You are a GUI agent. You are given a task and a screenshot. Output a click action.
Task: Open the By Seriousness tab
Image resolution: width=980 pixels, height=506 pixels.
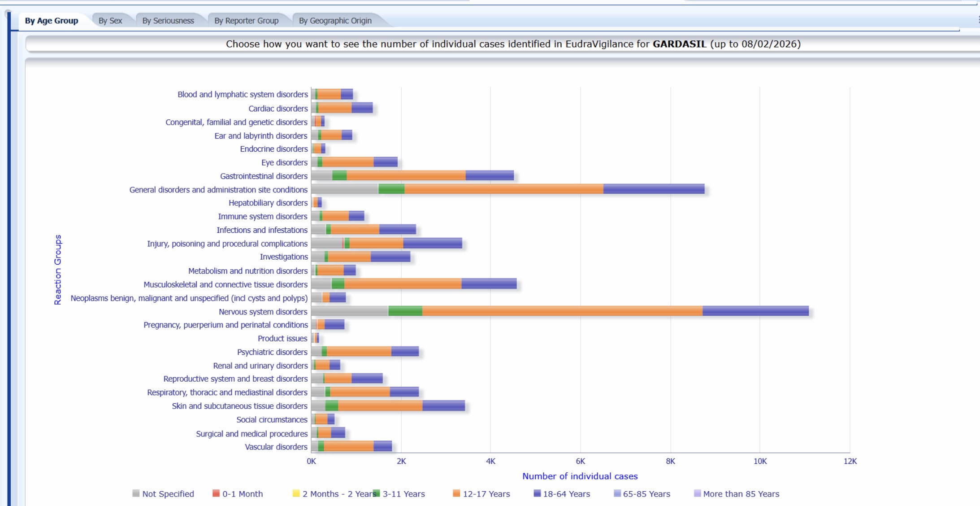pyautogui.click(x=168, y=21)
